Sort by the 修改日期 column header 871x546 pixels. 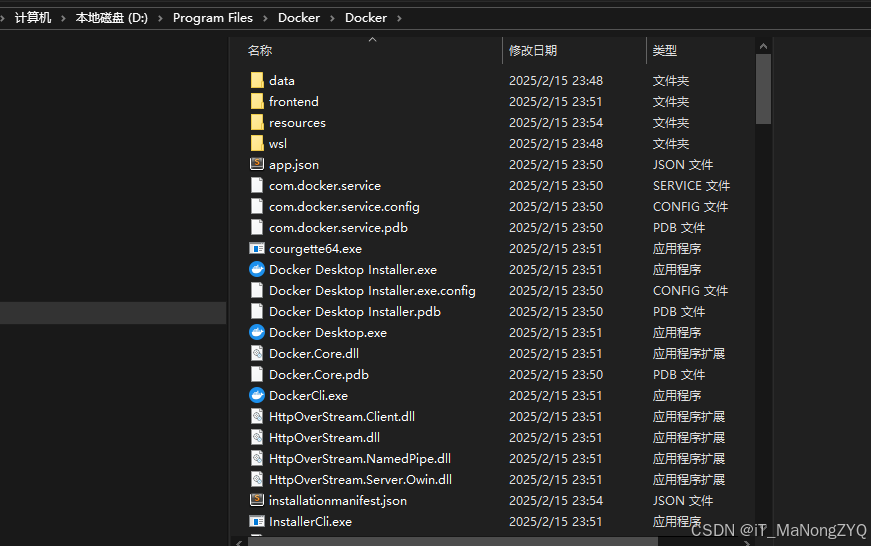pyautogui.click(x=533, y=50)
